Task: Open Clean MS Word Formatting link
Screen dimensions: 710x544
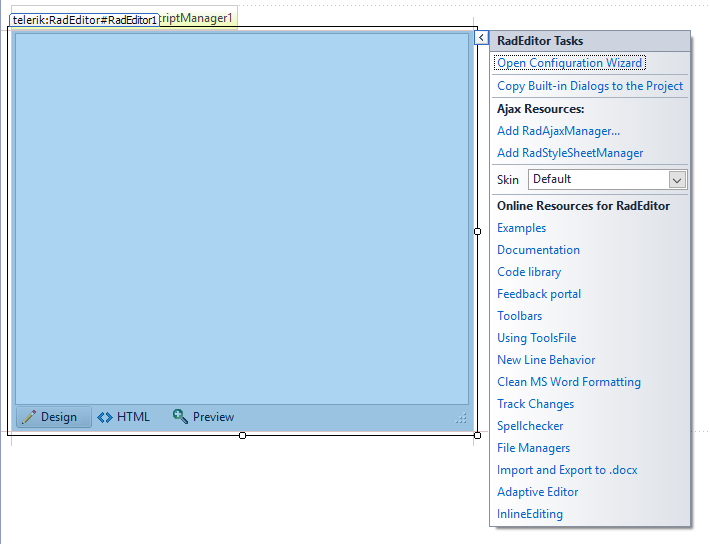Action: point(569,382)
